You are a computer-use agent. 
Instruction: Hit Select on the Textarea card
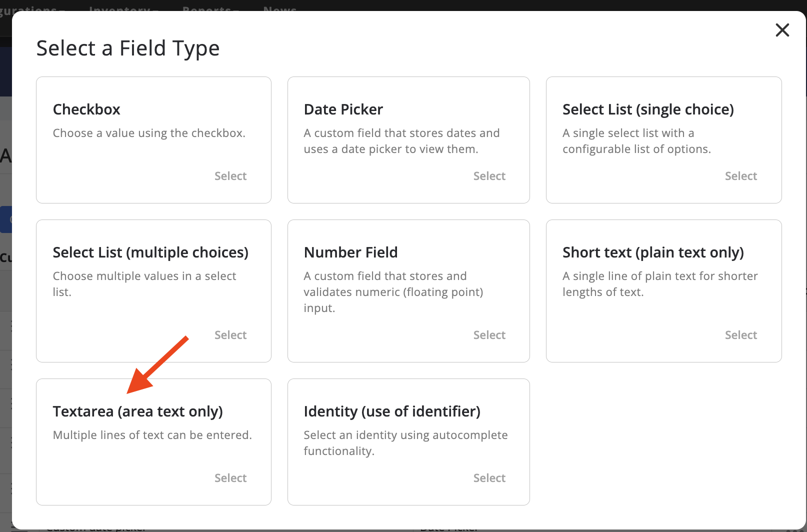tap(230, 478)
